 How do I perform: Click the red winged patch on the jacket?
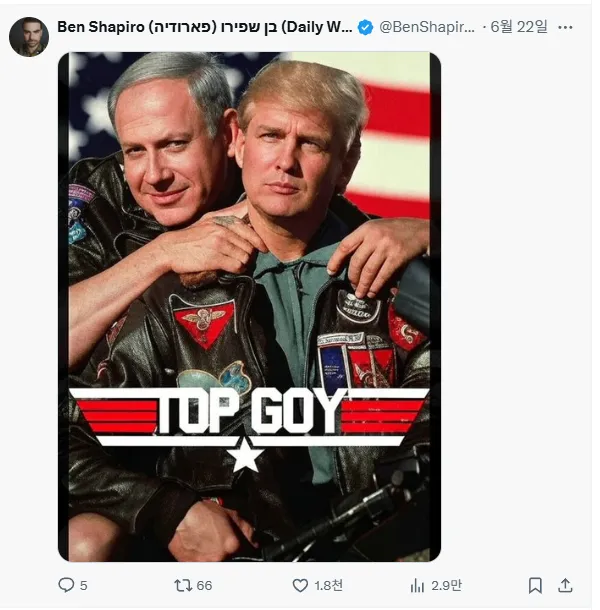pos(203,320)
